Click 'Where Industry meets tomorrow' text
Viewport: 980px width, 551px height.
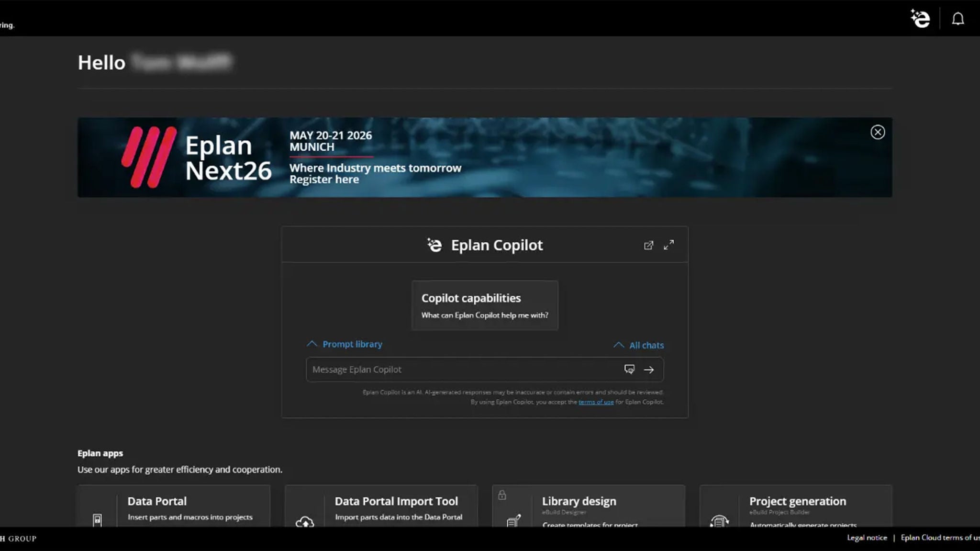tap(375, 168)
